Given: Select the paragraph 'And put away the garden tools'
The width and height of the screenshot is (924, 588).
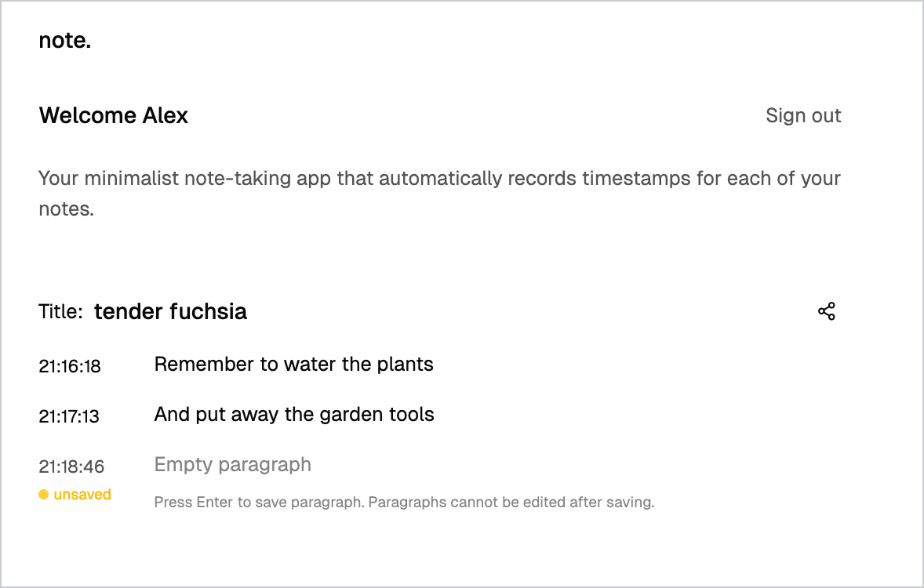Looking at the screenshot, I should [294, 414].
